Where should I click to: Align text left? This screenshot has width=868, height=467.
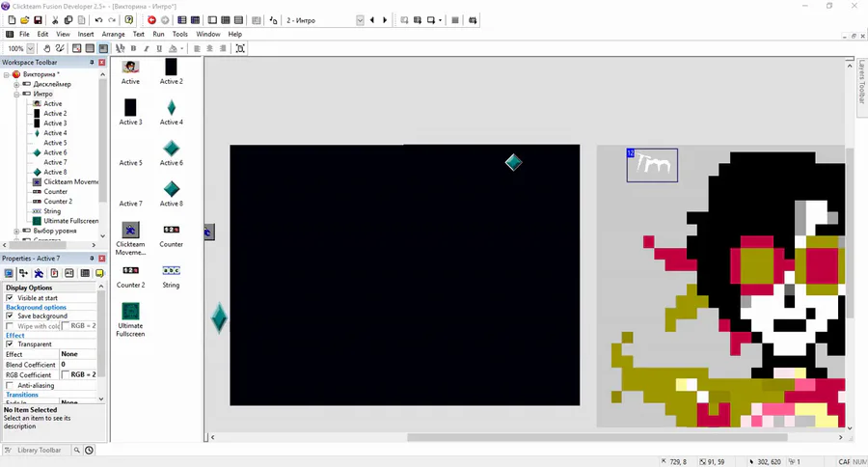tap(197, 48)
